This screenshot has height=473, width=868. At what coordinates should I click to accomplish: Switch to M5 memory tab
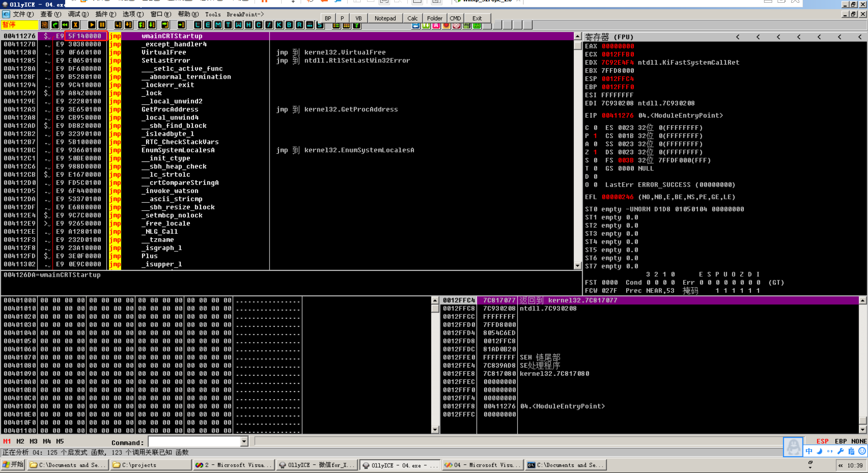point(60,441)
